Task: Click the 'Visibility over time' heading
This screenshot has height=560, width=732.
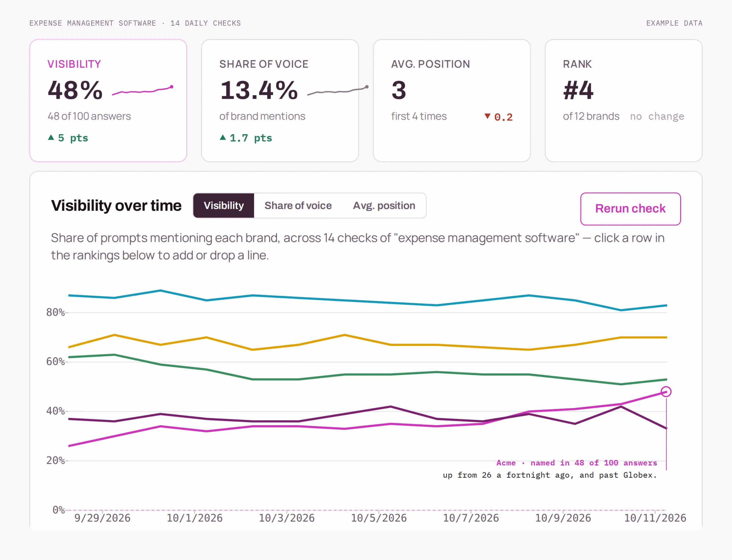Action: 116,206
